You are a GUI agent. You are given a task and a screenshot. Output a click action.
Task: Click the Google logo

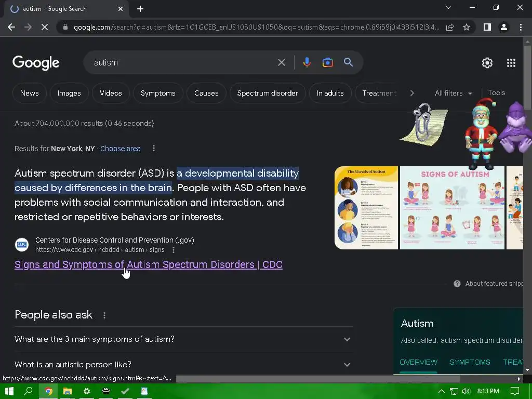coord(36,63)
